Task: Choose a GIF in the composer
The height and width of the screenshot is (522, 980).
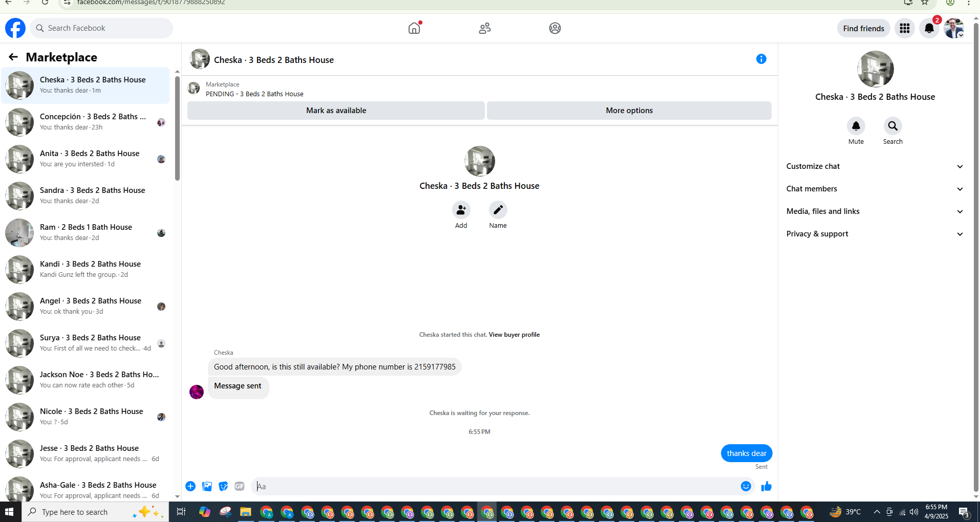Action: tap(240, 486)
